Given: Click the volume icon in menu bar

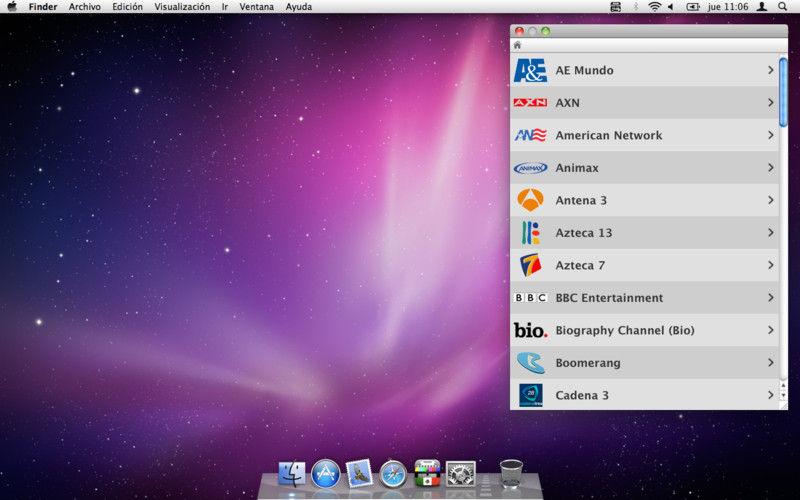Looking at the screenshot, I should tap(671, 7).
